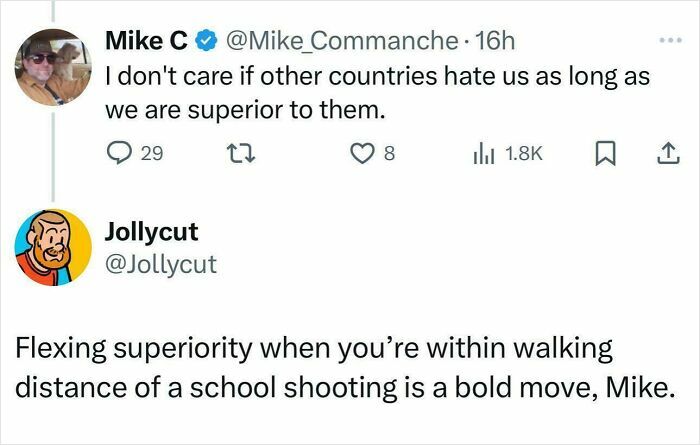Open the three-dot more options menu
Viewport: 700px width, 445px height.
pyautogui.click(x=671, y=40)
